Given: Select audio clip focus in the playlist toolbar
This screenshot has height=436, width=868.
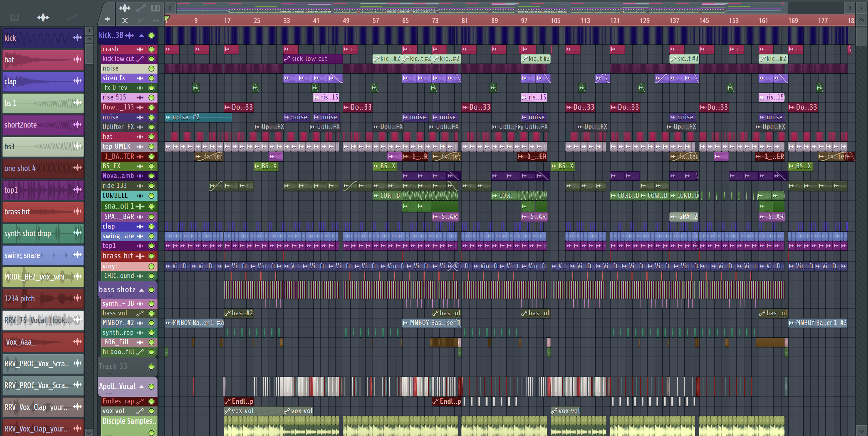Looking at the screenshot, I should click(125, 8).
